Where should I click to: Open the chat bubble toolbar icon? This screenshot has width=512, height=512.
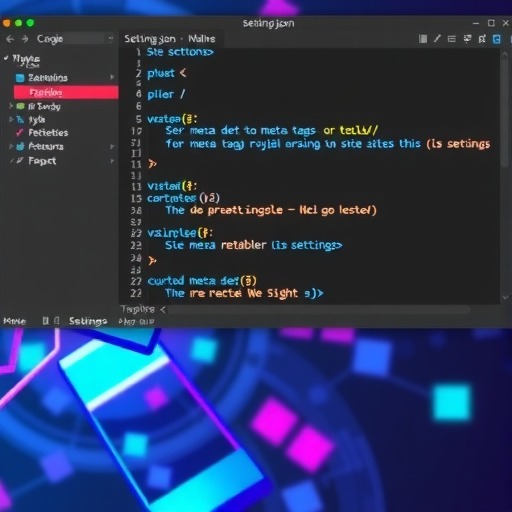(467, 39)
